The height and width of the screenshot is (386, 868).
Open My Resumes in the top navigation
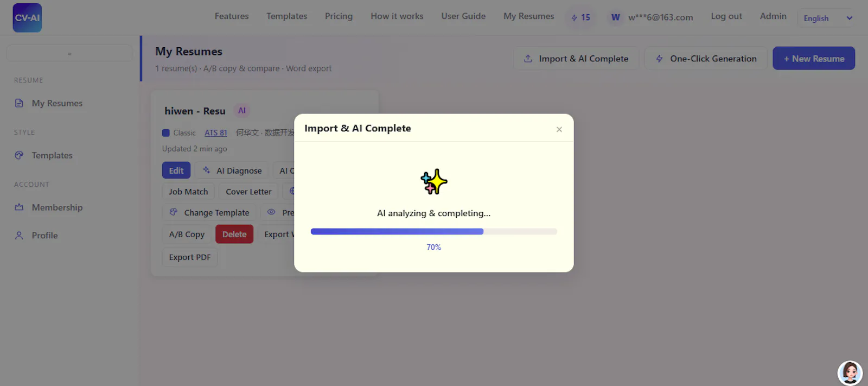pyautogui.click(x=529, y=16)
